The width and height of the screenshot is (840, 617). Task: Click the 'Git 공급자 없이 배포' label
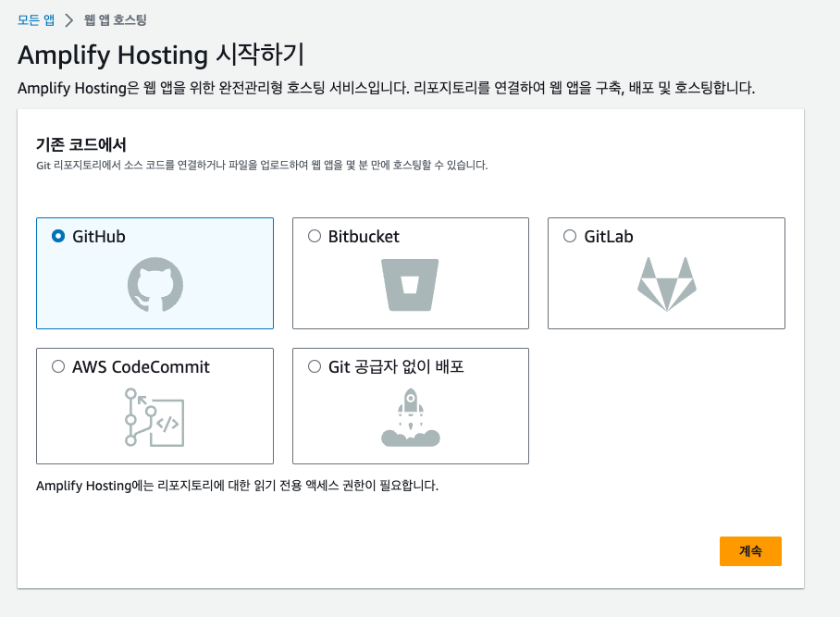tap(396, 367)
